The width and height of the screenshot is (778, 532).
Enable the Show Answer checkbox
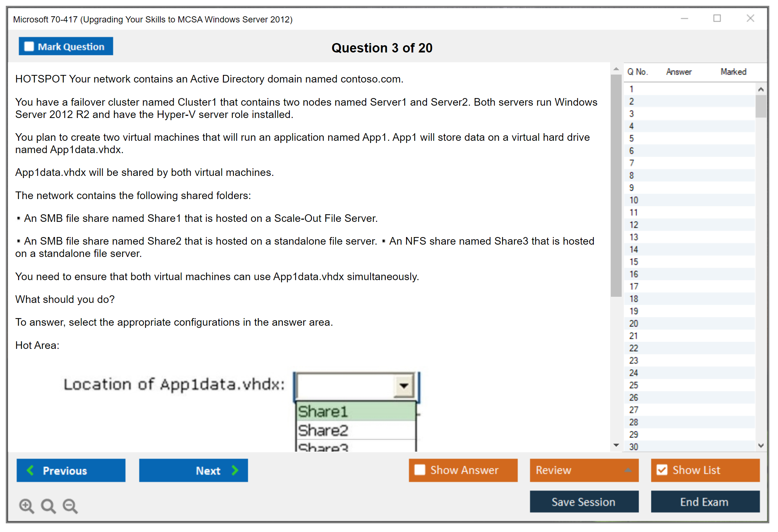pos(420,470)
